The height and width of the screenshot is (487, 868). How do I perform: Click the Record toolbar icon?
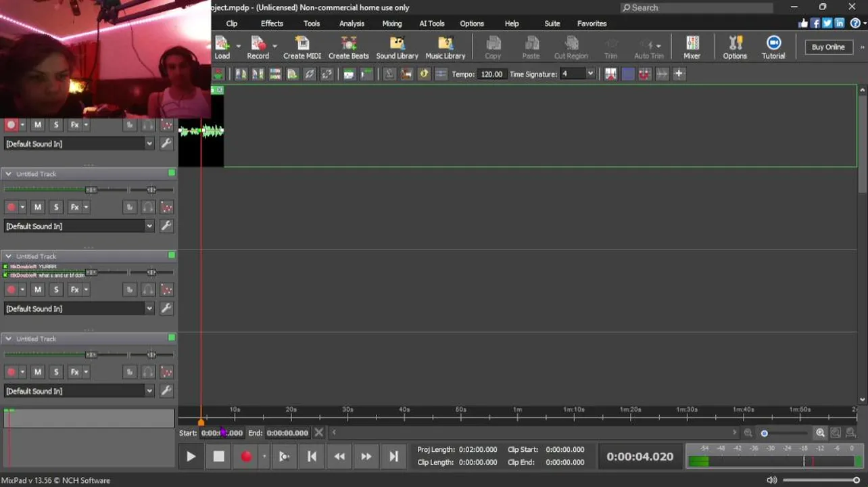[x=258, y=47]
